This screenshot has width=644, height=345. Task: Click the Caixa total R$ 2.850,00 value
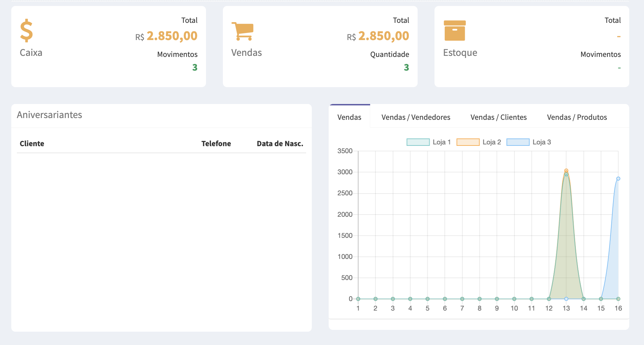(x=172, y=36)
